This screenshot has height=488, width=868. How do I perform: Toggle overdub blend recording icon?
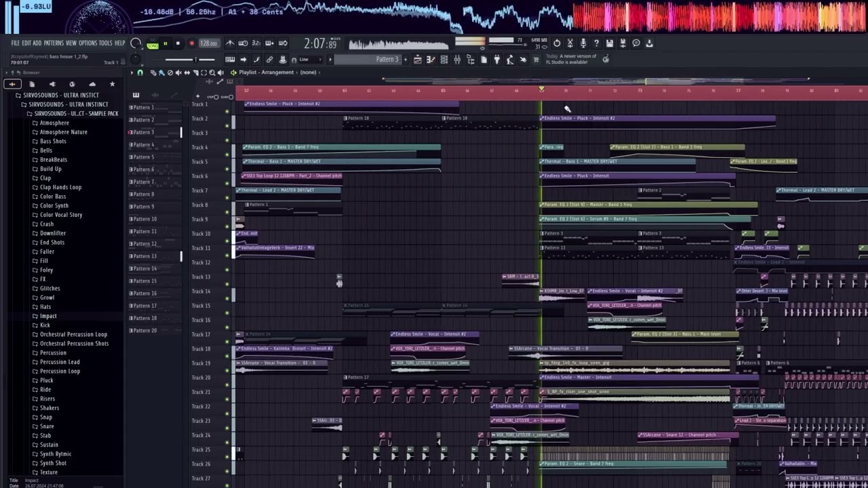pyautogui.click(x=269, y=43)
